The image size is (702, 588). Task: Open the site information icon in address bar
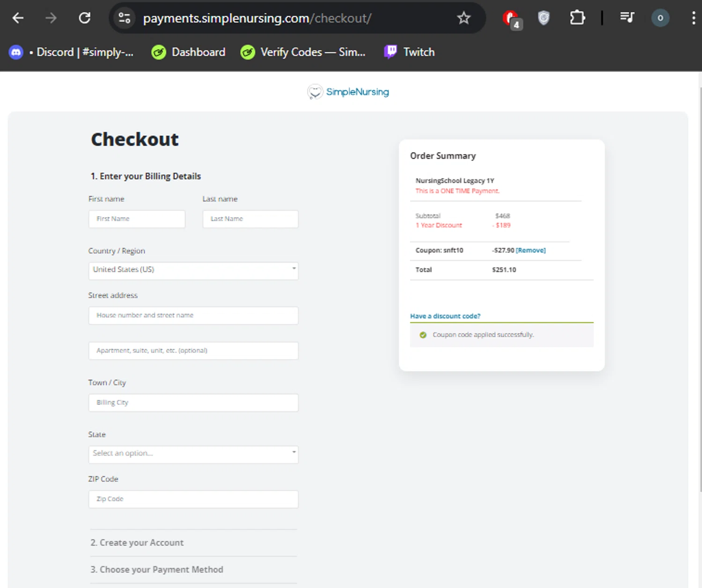[x=124, y=18]
